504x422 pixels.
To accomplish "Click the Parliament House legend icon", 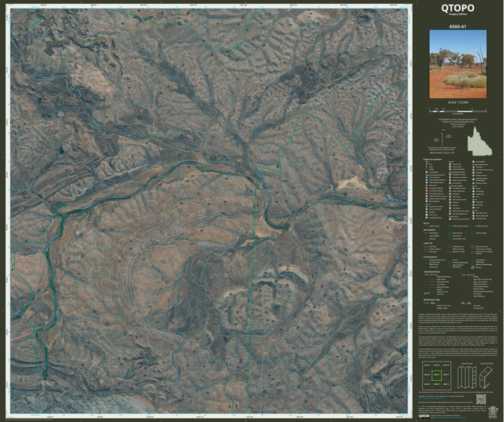I will 450,175.
